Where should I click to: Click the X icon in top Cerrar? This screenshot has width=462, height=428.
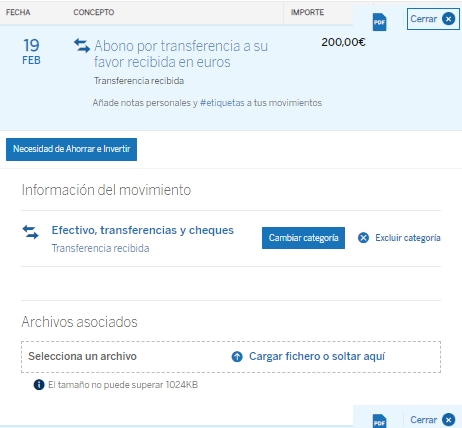coord(448,19)
